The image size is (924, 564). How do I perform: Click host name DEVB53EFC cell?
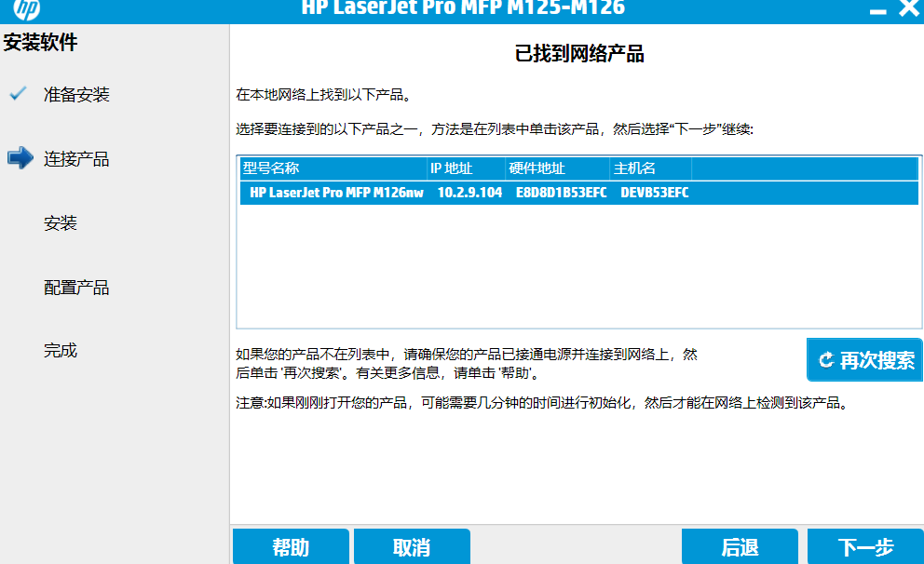654,193
